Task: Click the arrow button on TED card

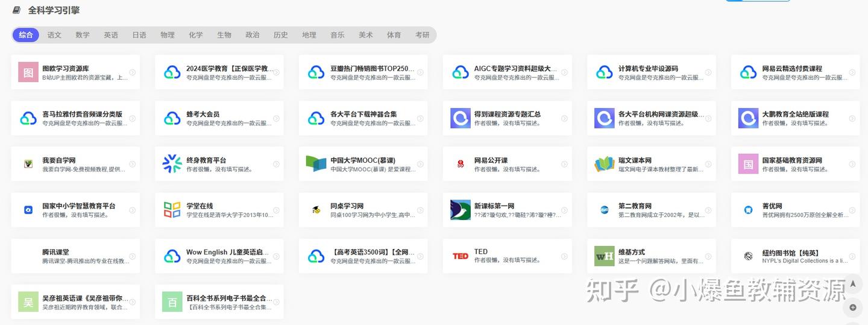Action: pyautogui.click(x=564, y=256)
